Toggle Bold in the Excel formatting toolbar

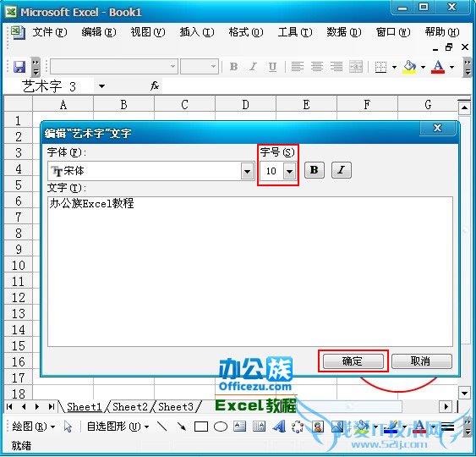233,67
